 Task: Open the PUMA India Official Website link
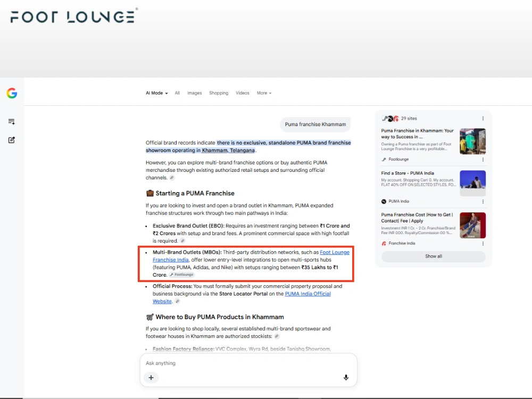242,297
